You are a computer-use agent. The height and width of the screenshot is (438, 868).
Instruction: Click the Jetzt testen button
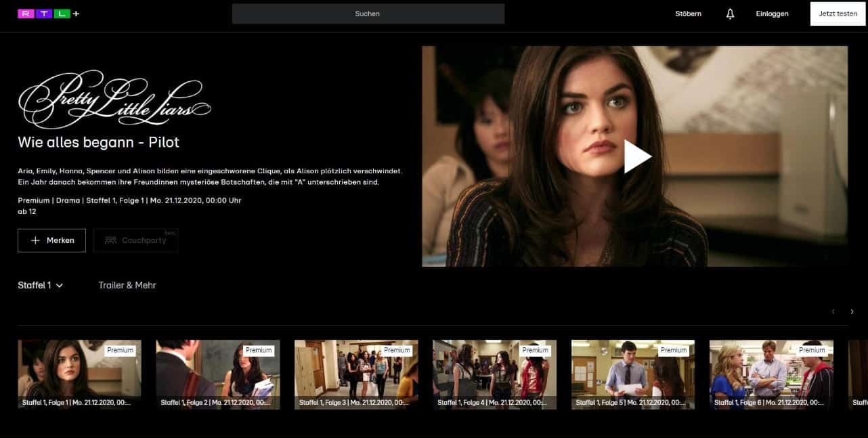[838, 14]
